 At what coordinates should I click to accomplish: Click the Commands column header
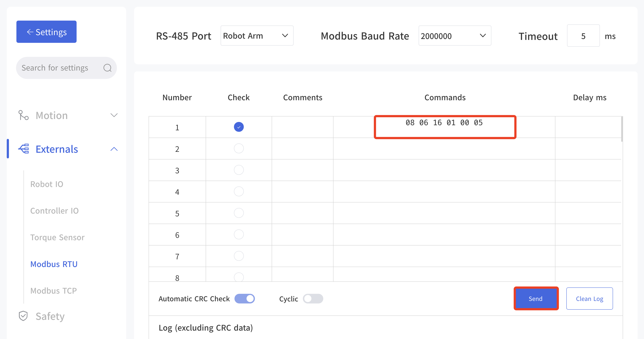[x=445, y=97]
